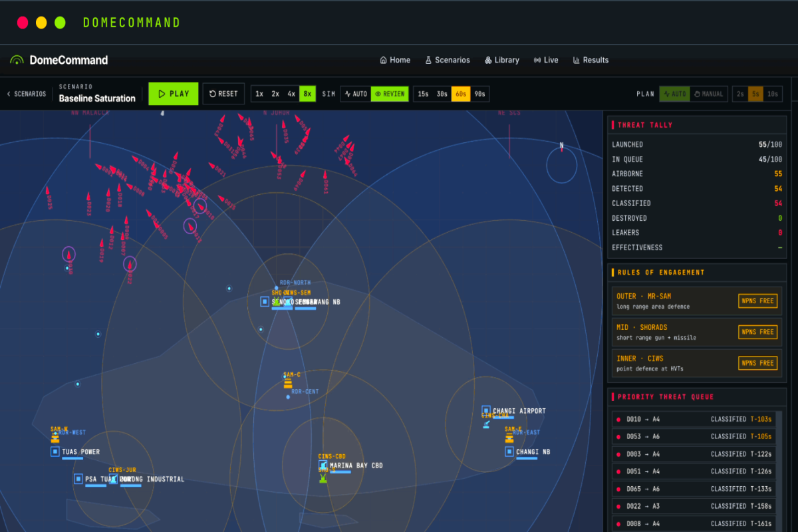Switch PLAN to Auto

pos(674,94)
